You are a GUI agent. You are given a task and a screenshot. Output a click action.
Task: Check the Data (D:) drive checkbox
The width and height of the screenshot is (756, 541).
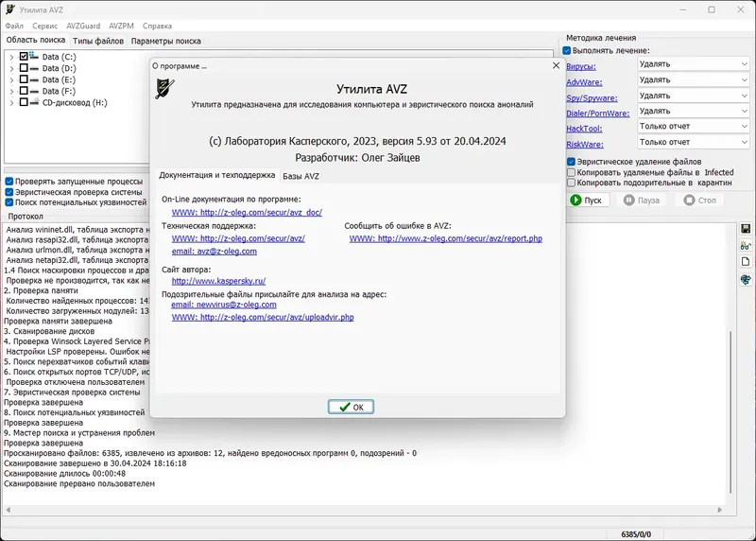(24, 68)
